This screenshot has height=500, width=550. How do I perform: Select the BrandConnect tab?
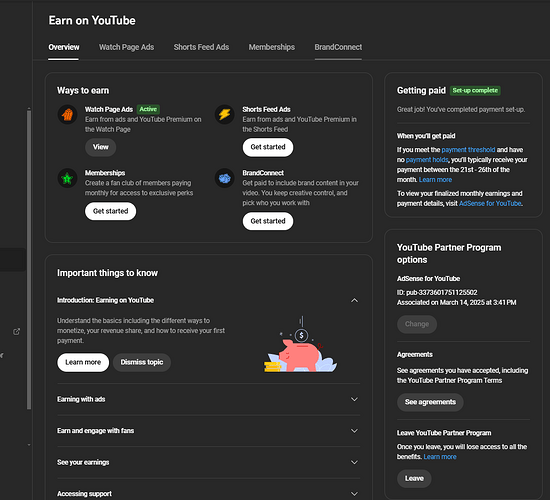pos(338,47)
